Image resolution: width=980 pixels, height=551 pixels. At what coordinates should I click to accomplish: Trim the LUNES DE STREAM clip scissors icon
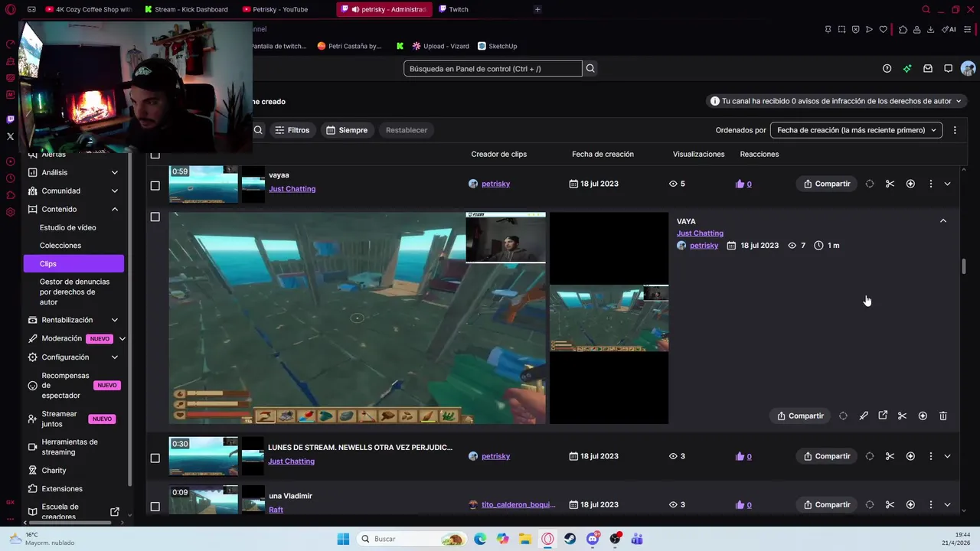pyautogui.click(x=890, y=456)
